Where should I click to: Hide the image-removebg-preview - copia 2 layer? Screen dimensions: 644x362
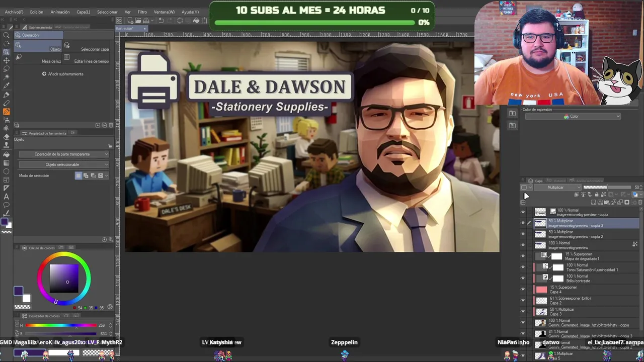pos(523,234)
